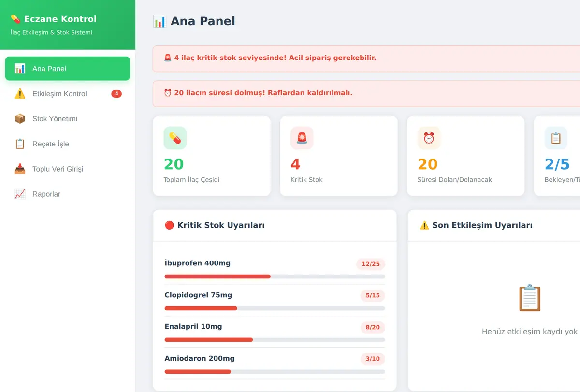Click the chart icon next to Ana Panel heading

[159, 21]
